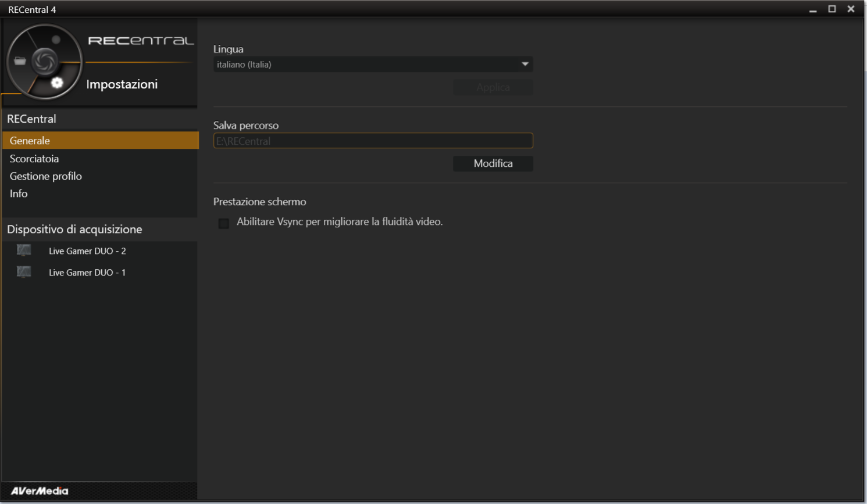Click the Live Gamer DUO - 2 device icon
Screen dimensions: 867x504
coord(24,251)
